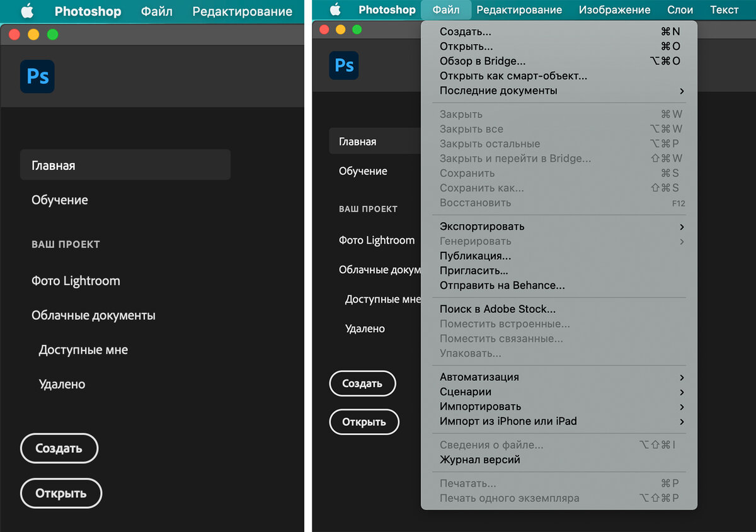The height and width of the screenshot is (532, 756).
Task: Click Открыть button in window without open menu
Action: pos(61,493)
